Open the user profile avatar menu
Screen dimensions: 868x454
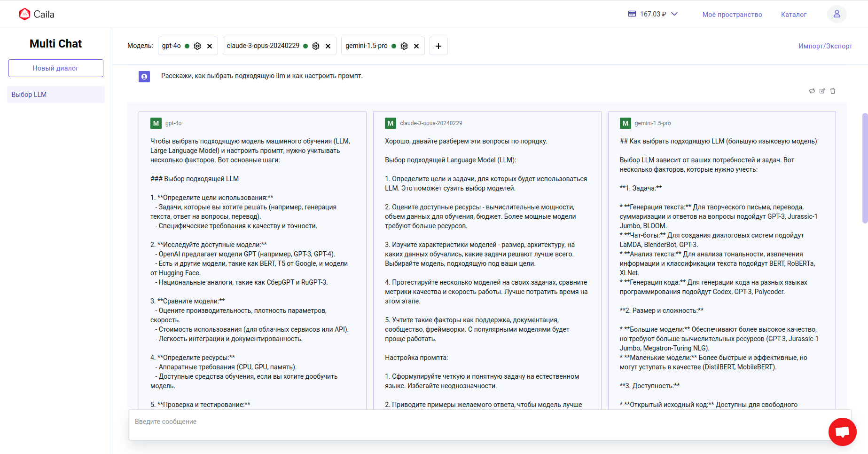point(837,14)
